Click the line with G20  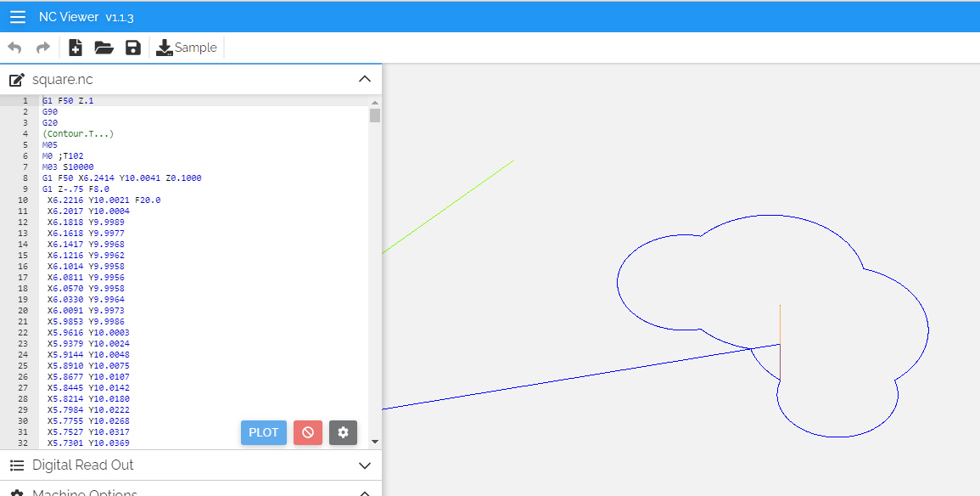click(x=50, y=122)
